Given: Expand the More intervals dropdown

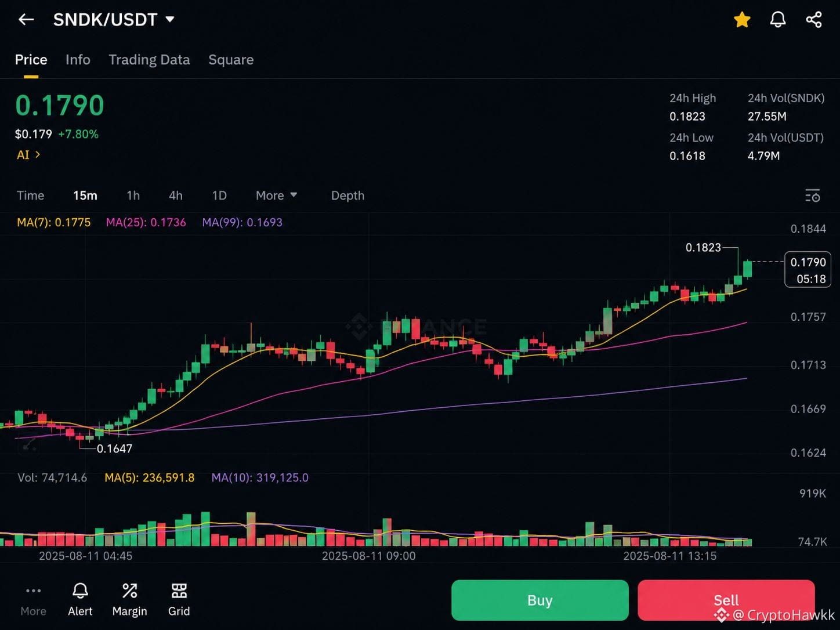Looking at the screenshot, I should 276,195.
